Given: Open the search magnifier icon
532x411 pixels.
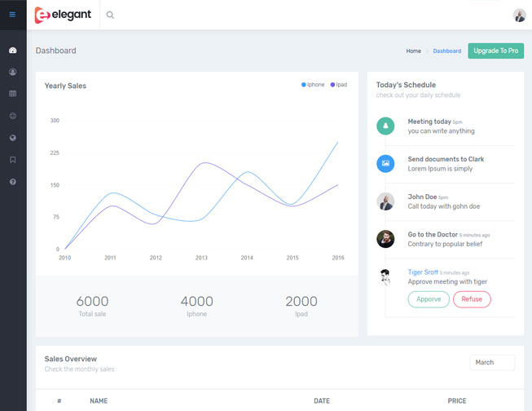Looking at the screenshot, I should pos(110,15).
